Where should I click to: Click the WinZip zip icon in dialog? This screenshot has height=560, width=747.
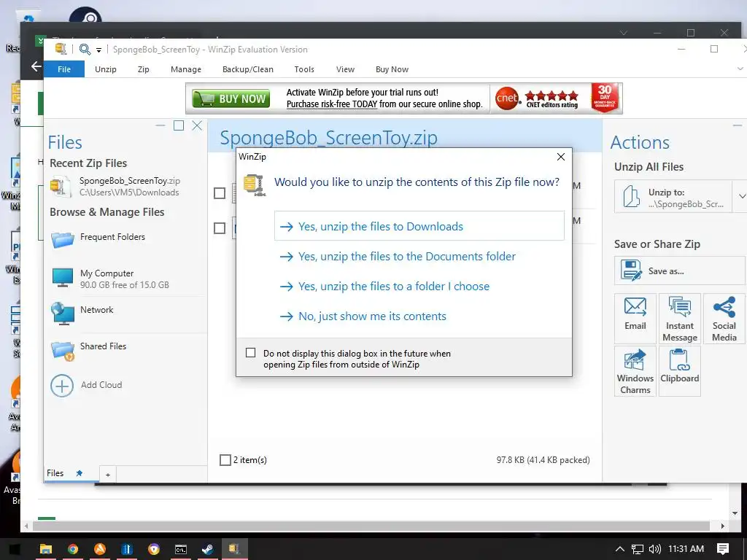[x=255, y=185]
